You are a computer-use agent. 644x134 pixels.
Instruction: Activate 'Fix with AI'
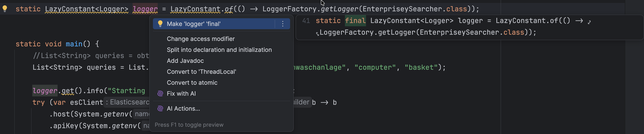(x=181, y=93)
